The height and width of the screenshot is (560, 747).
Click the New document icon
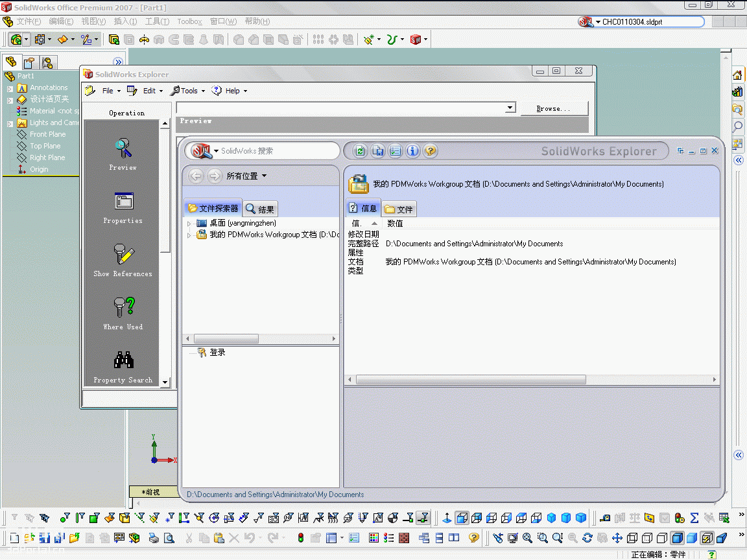tap(14, 538)
